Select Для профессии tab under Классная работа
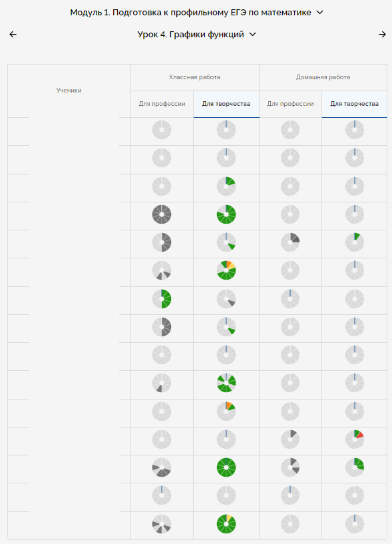 click(x=162, y=104)
